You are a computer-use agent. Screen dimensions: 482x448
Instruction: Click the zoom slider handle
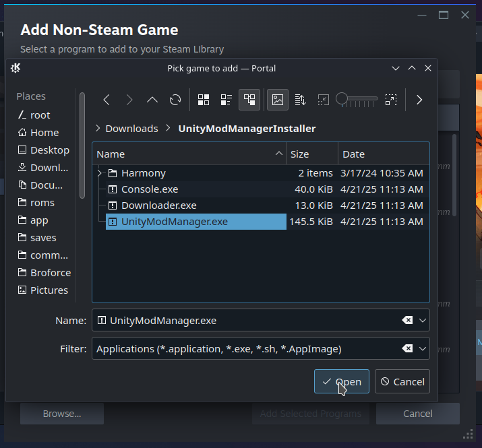point(342,99)
